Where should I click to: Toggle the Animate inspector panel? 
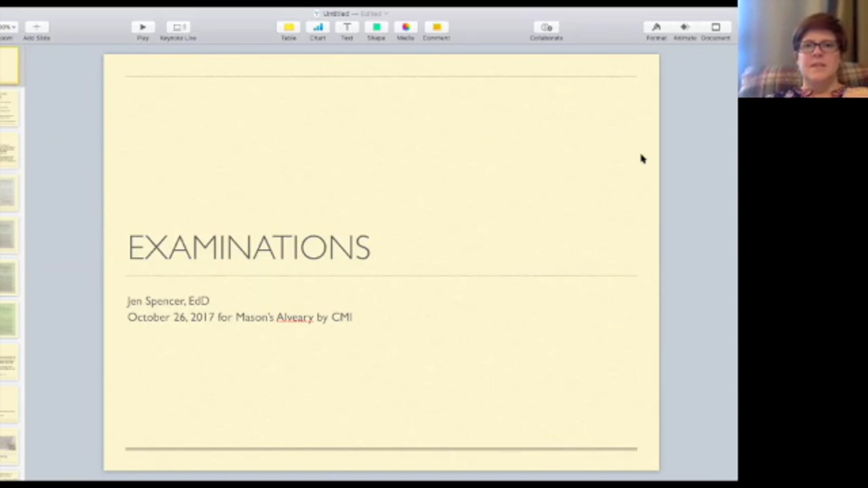coord(685,27)
